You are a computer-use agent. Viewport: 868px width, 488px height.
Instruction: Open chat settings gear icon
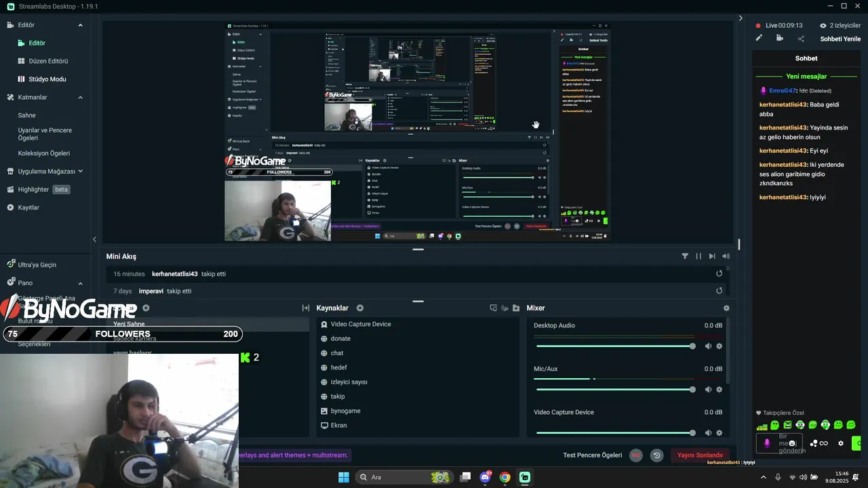coord(841,443)
